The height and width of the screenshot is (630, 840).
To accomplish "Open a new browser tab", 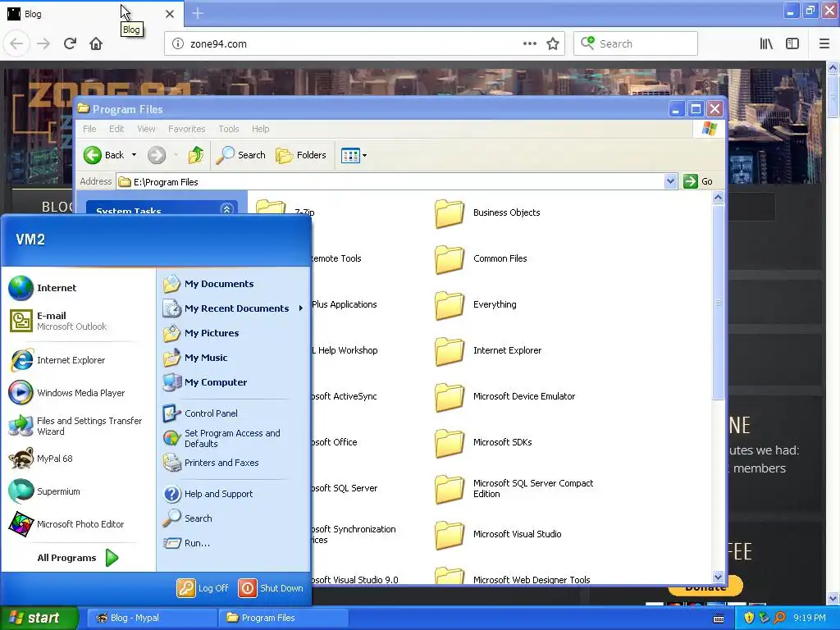I will (198, 13).
